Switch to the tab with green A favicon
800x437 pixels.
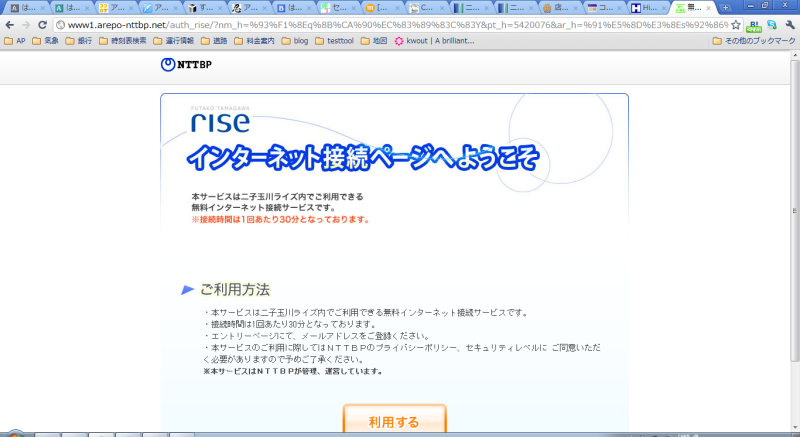point(70,8)
